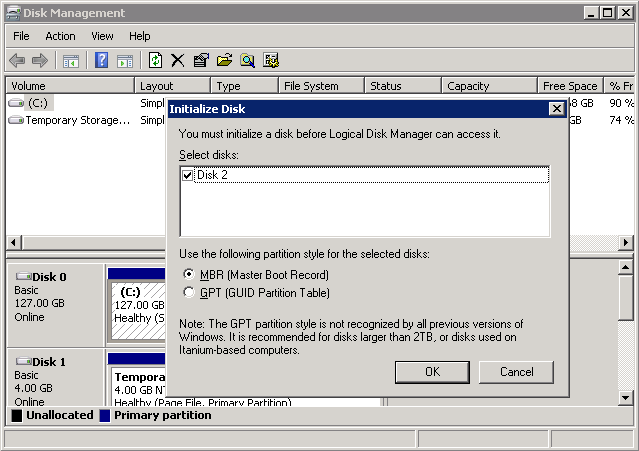Cancel the Initialize Disk dialog
The image size is (639, 451).
(516, 372)
